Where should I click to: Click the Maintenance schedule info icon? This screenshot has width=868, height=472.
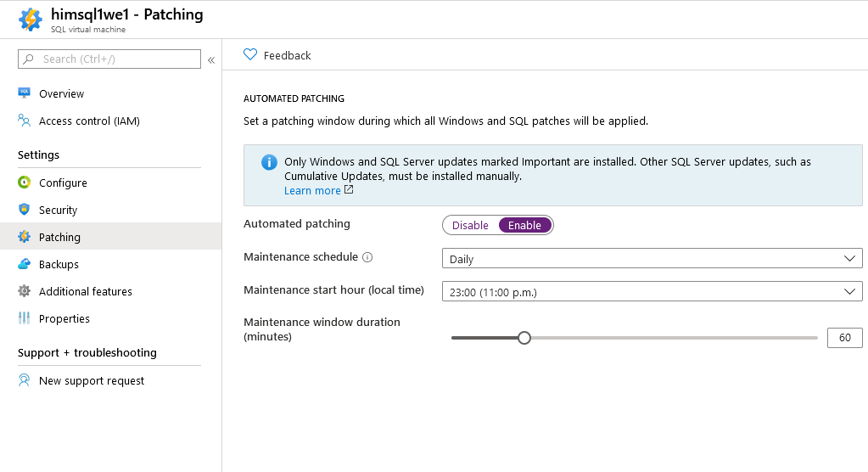pos(367,257)
